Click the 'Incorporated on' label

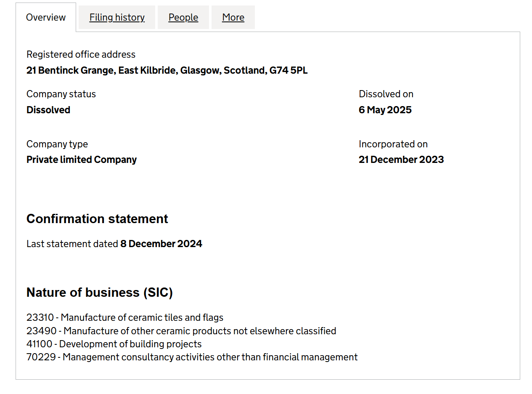(393, 144)
